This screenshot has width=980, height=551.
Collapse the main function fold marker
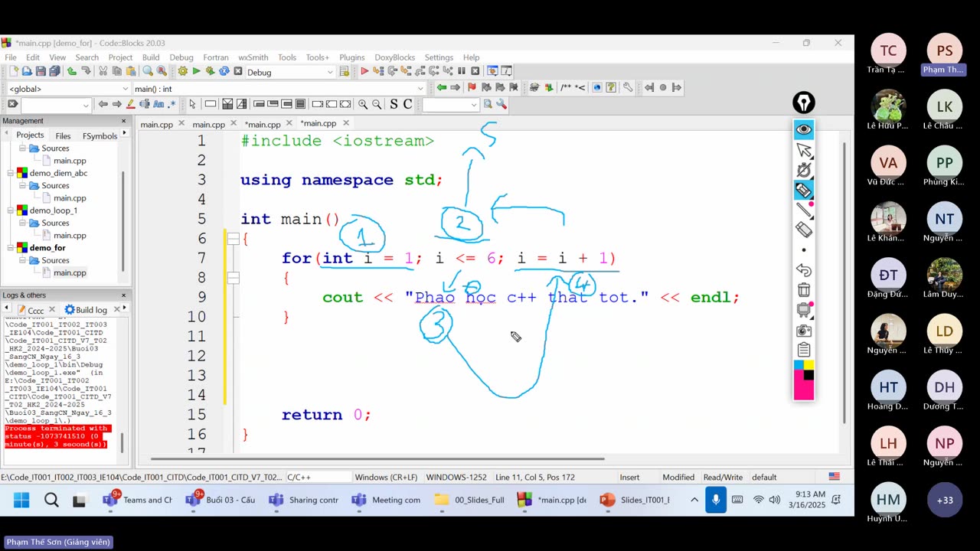[234, 239]
